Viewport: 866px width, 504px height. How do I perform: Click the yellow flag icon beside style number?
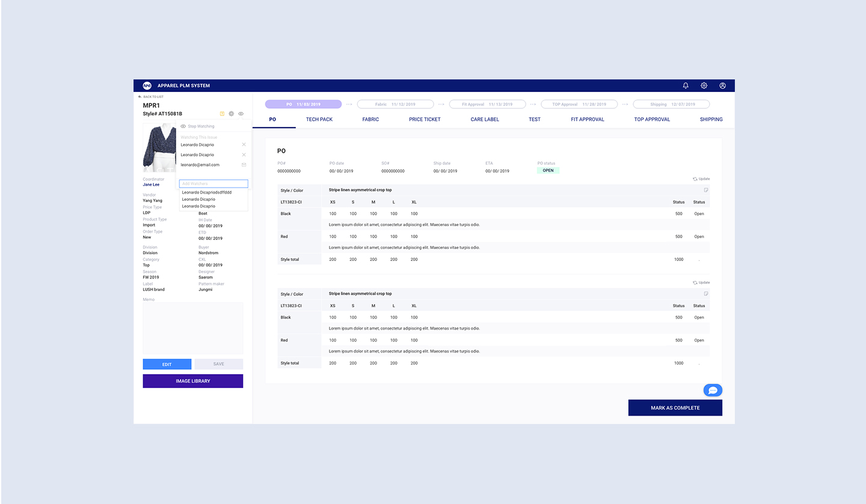(x=222, y=114)
